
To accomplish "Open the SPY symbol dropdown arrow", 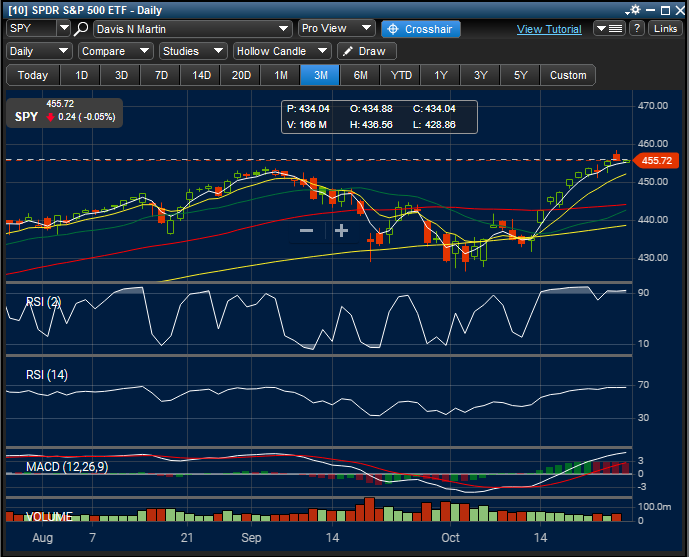I will pos(64,29).
